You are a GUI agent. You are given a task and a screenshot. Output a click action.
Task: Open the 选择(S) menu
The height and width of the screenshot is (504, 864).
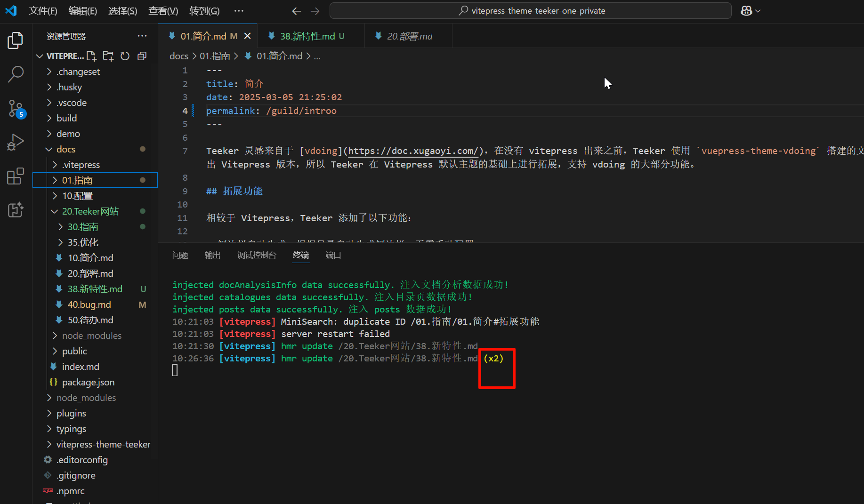(122, 10)
